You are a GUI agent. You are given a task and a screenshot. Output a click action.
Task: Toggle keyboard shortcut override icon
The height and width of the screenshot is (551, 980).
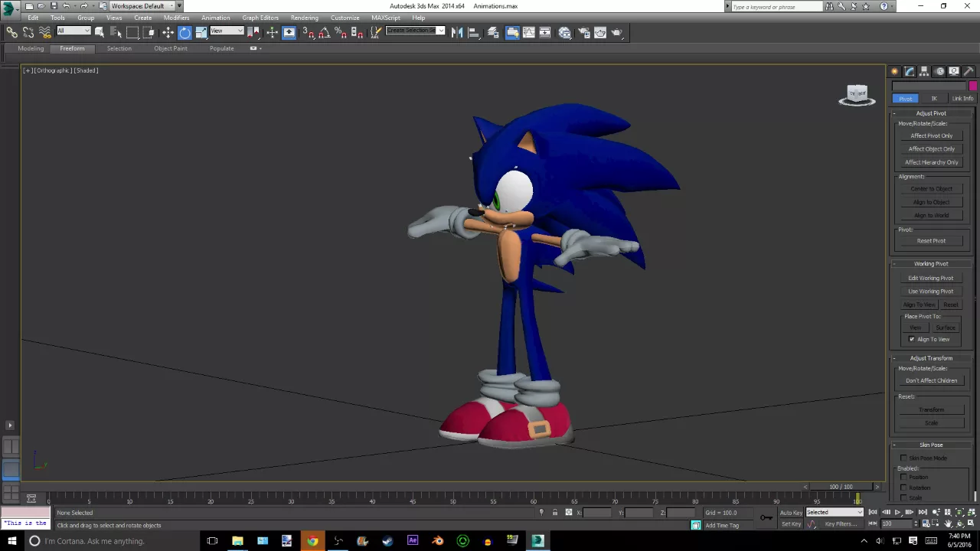pyautogui.click(x=289, y=32)
